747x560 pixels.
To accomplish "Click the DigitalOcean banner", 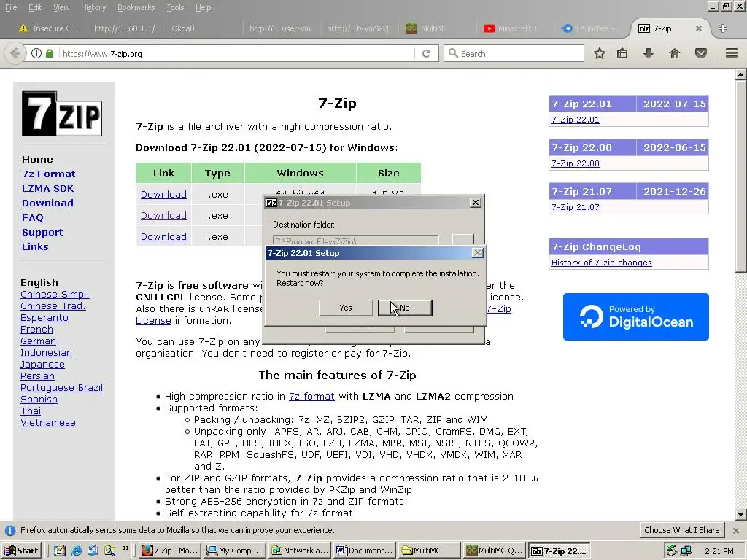I will pyautogui.click(x=635, y=316).
